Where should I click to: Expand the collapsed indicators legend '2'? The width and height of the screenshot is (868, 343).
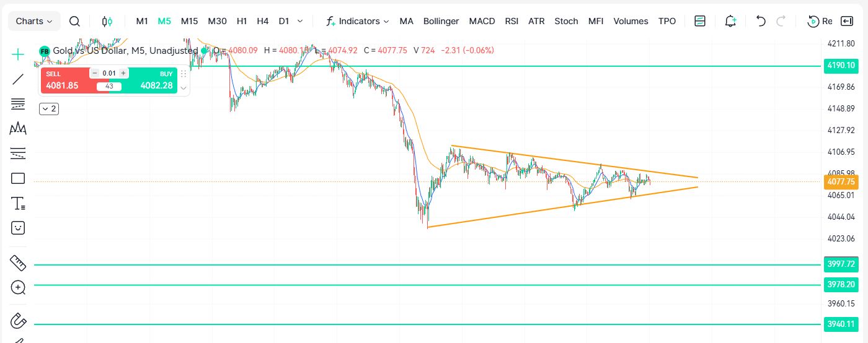click(49, 109)
